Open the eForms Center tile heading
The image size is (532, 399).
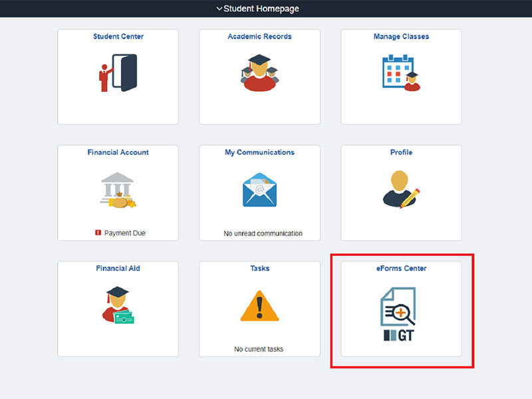[x=401, y=268]
